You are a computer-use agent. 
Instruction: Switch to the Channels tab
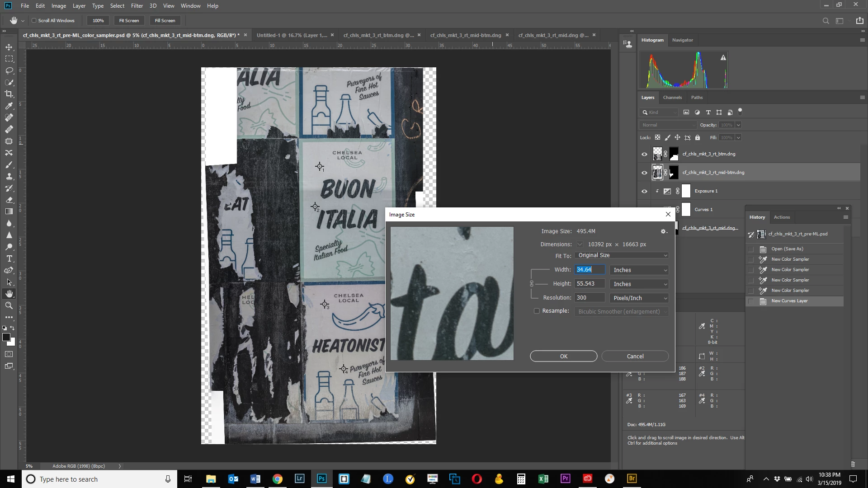click(x=672, y=97)
